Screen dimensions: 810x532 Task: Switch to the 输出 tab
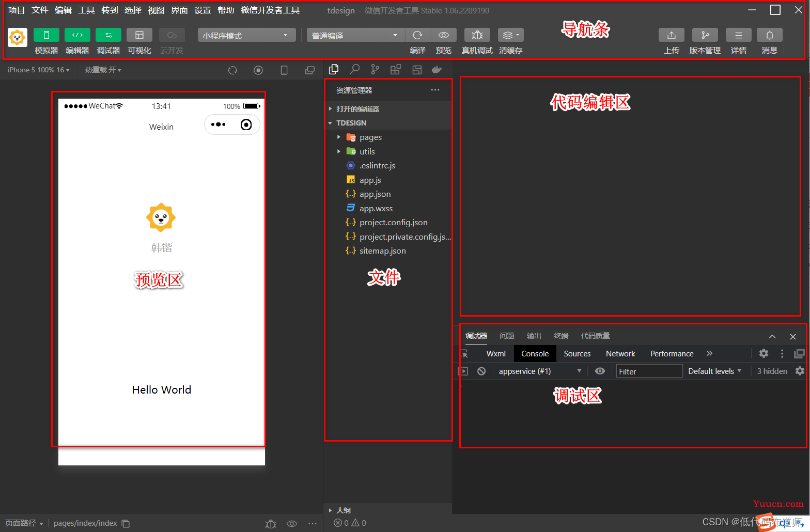pos(534,336)
